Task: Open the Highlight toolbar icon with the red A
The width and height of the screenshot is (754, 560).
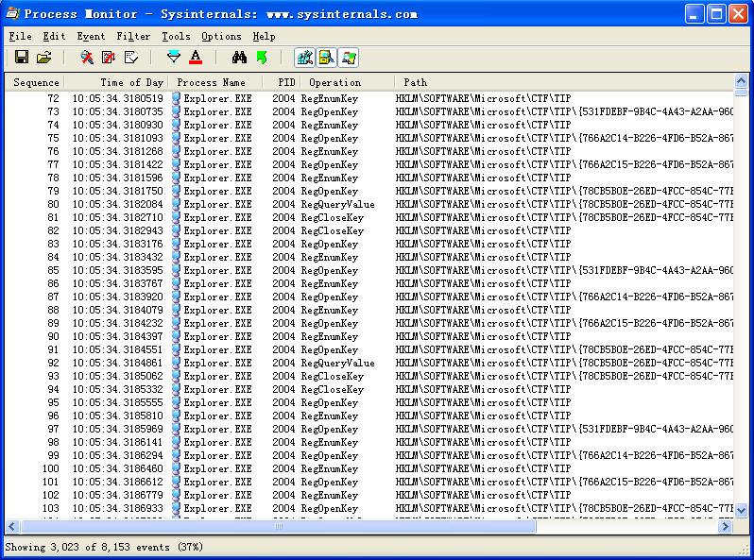Action: coord(196,58)
